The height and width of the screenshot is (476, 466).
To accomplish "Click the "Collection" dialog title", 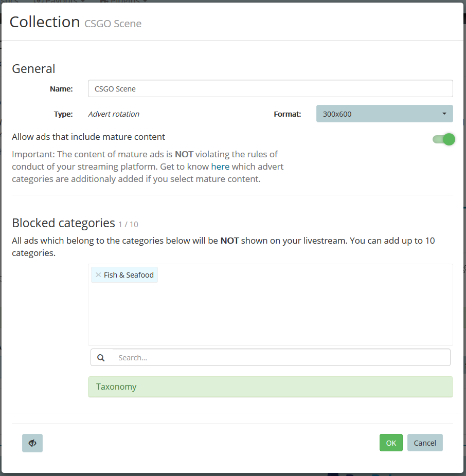I will (45, 22).
